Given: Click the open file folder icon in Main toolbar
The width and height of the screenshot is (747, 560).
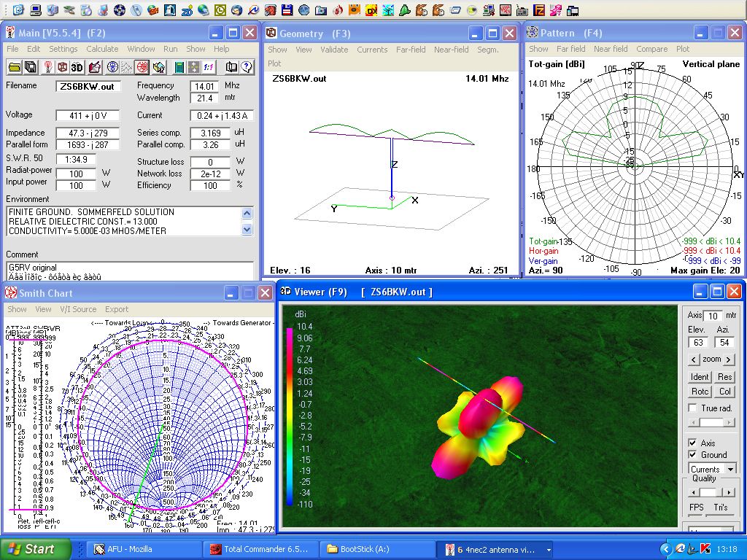Looking at the screenshot, I should [x=14, y=67].
